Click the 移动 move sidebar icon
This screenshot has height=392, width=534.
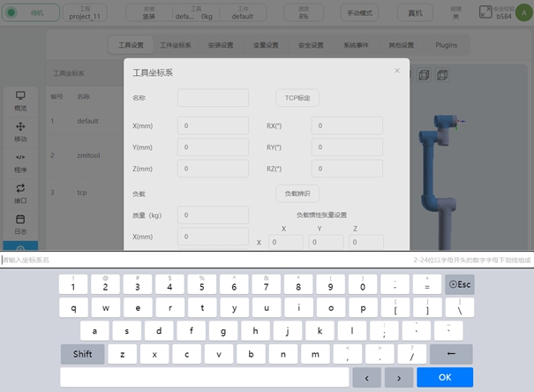click(x=21, y=132)
